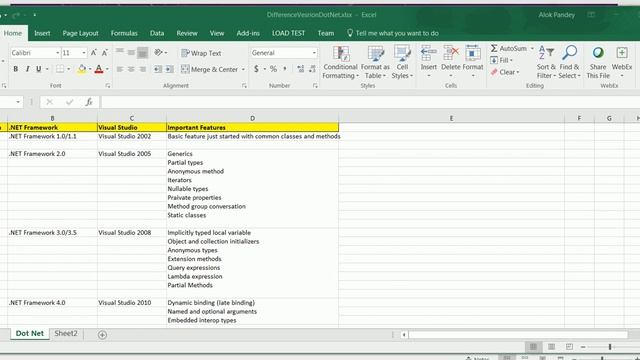Click Share This File

coord(598,62)
